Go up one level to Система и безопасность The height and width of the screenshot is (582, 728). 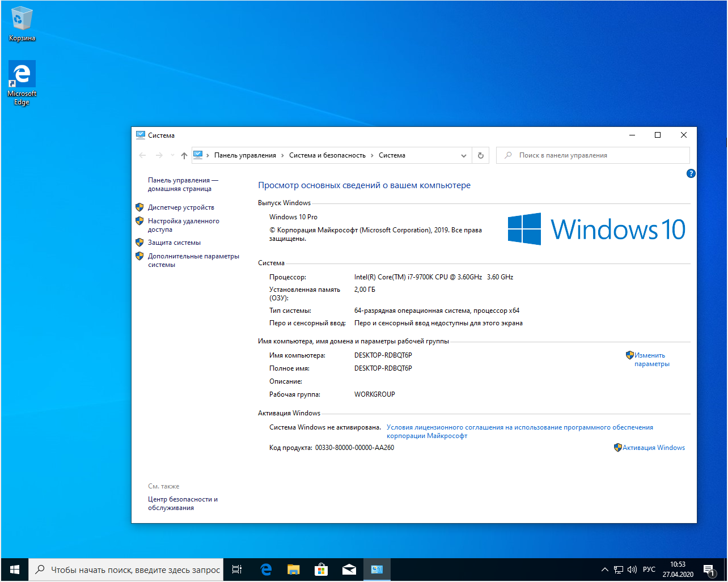point(184,155)
